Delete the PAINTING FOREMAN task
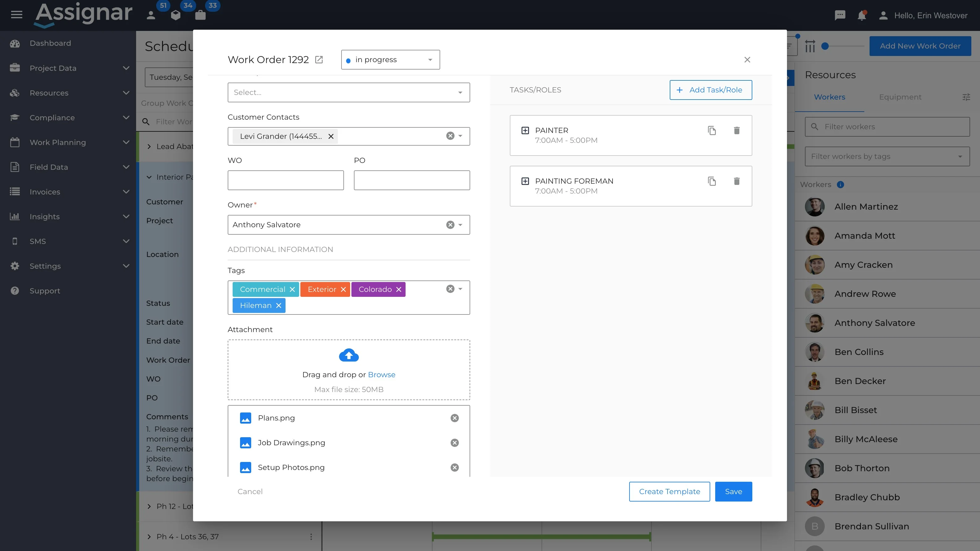 coord(737,181)
